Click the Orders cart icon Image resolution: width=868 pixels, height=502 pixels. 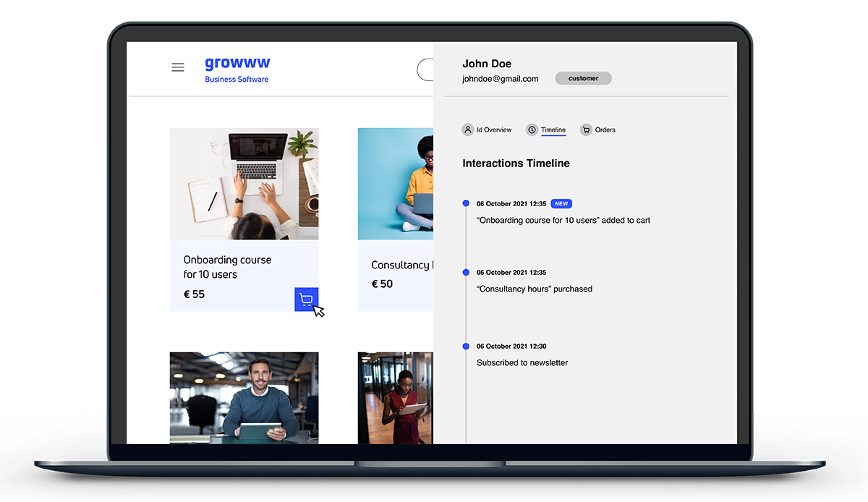[x=586, y=130]
